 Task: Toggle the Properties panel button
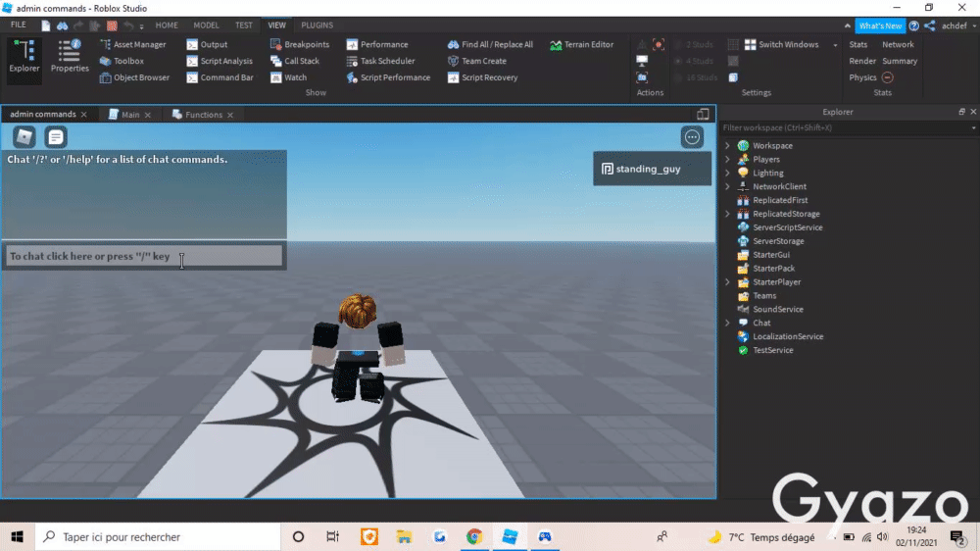[x=70, y=56]
